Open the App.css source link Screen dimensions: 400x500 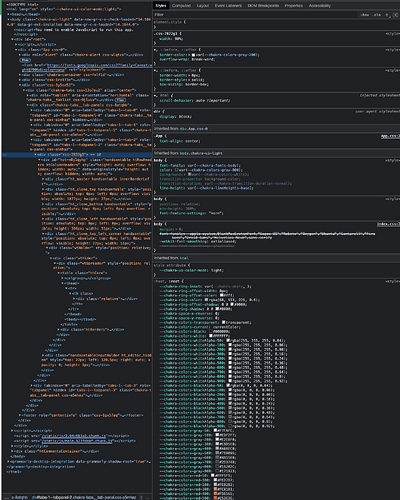pos(390,136)
